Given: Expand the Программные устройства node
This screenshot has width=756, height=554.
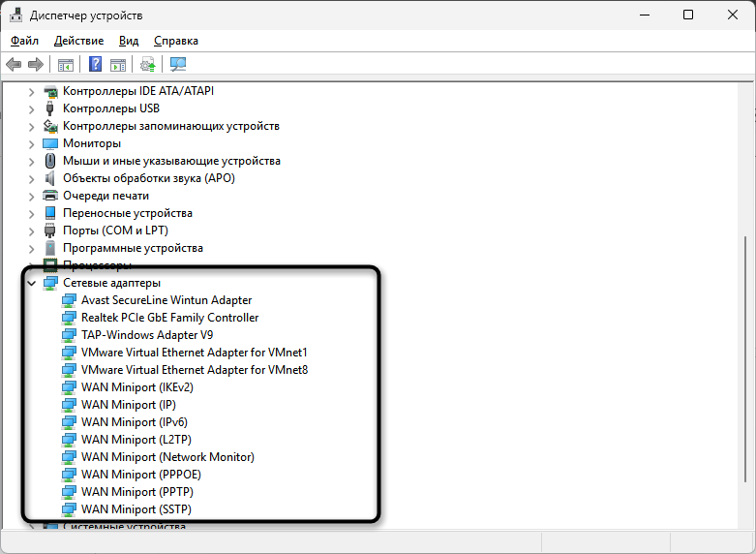Looking at the screenshot, I should pyautogui.click(x=31, y=249).
